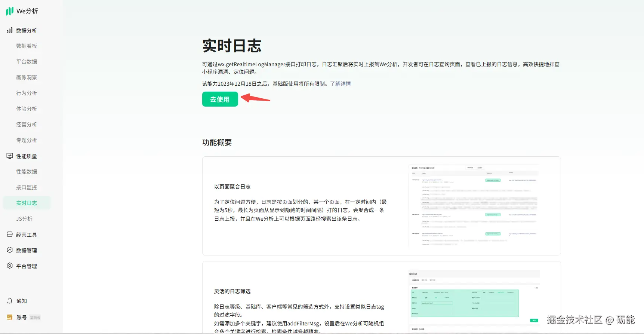Click the 通知 bell icon
The image size is (644, 334).
(10, 301)
